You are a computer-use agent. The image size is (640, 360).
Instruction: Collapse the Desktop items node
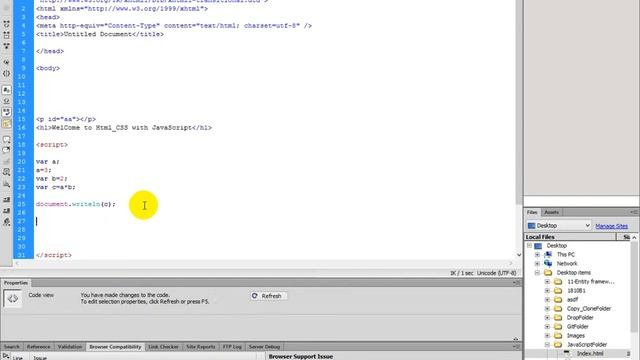pyautogui.click(x=537, y=273)
